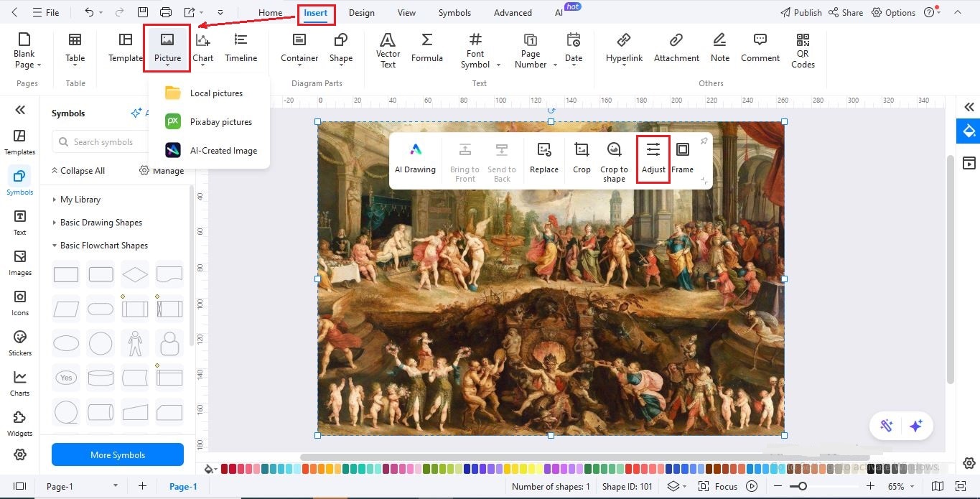Screen dimensions: 980x499
Task: Add a Hyperlink
Action: tap(624, 48)
